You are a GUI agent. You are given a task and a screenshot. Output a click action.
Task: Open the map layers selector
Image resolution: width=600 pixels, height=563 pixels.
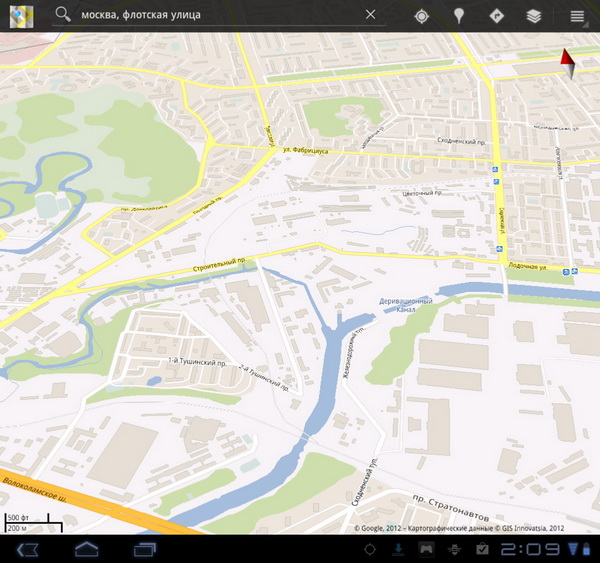(534, 16)
